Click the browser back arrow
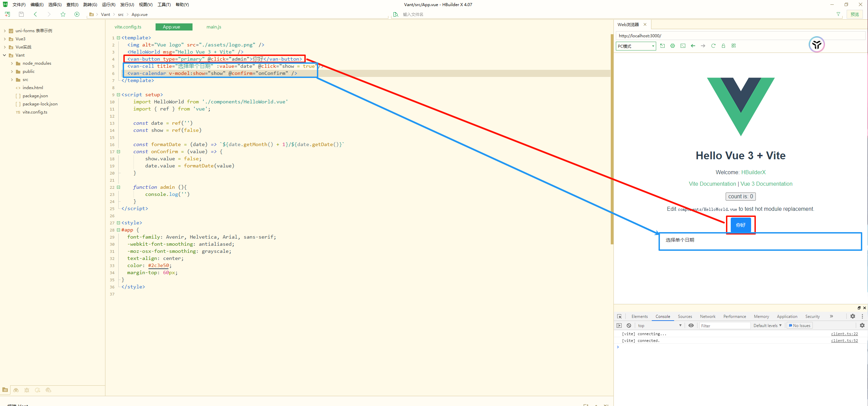The height and width of the screenshot is (406, 868). (x=693, y=46)
